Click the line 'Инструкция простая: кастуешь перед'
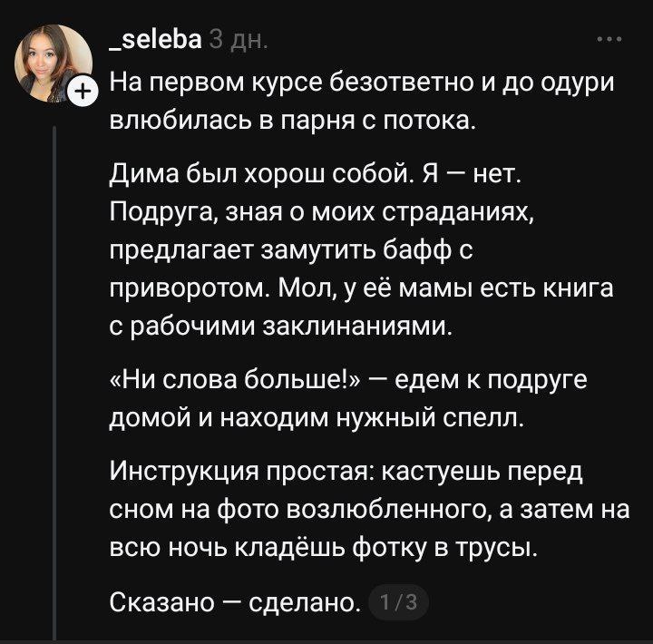Screen dimensions: 653x644 tap(347, 472)
